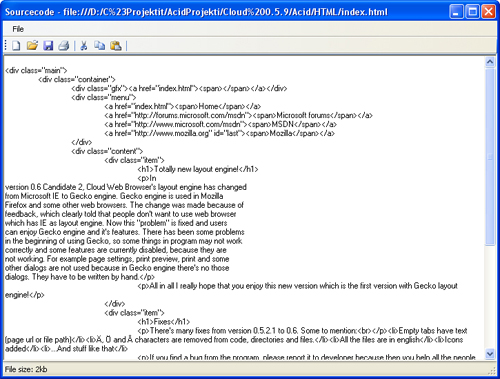Screen dimensions: 500x379
Task: Open the File menu
Action: pyautogui.click(x=18, y=29)
